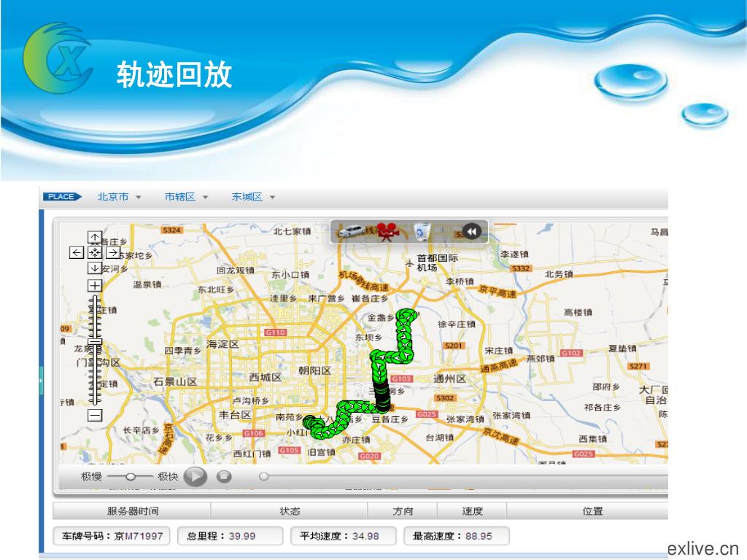Viewport: 747px width, 560px height.
Task: Open the 市辖区 district dropdown
Action: click(186, 197)
